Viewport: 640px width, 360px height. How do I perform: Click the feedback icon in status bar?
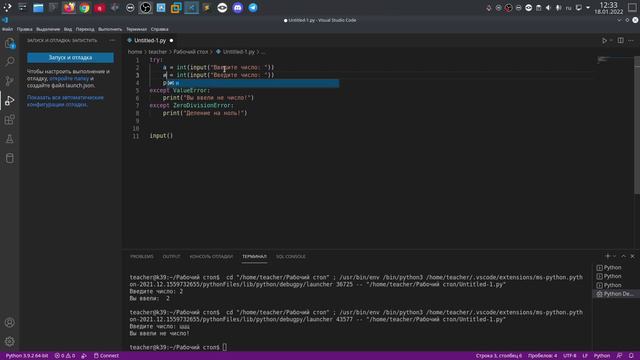(619, 356)
